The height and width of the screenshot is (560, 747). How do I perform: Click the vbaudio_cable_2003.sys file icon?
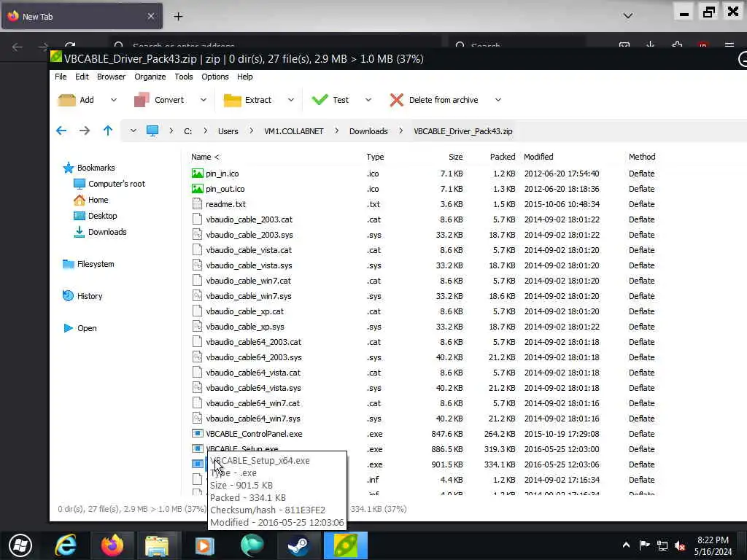click(197, 235)
